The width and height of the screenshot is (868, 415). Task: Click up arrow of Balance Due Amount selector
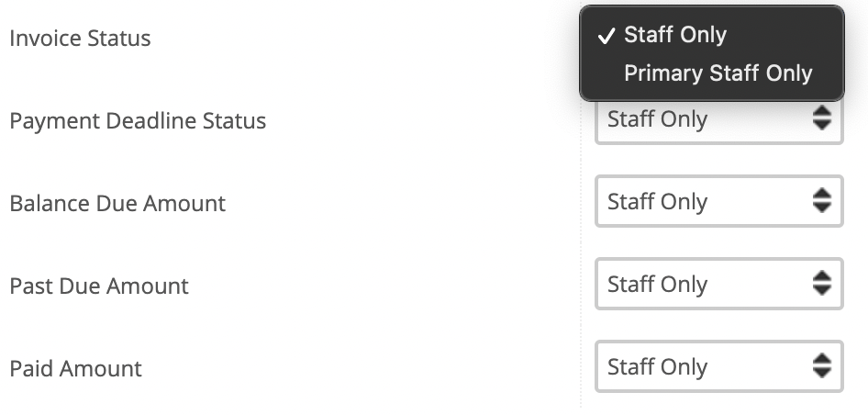(822, 194)
